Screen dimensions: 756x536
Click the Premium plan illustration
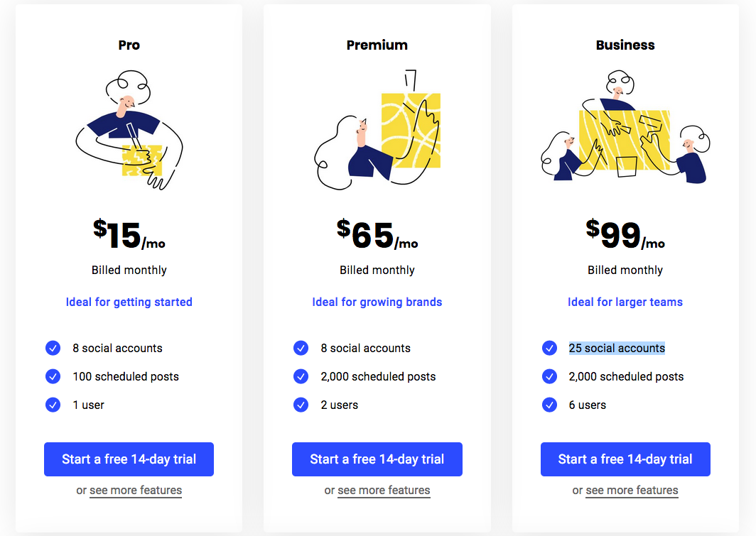click(377, 129)
